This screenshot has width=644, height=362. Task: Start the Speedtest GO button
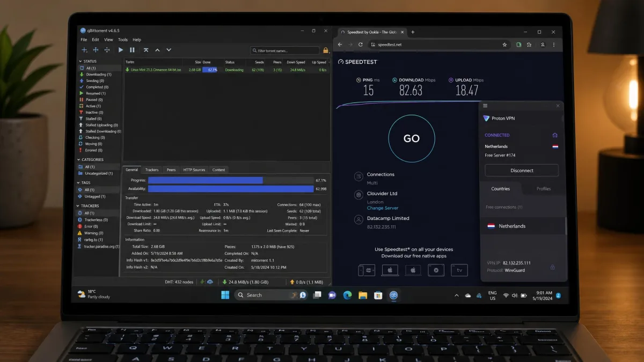point(411,138)
